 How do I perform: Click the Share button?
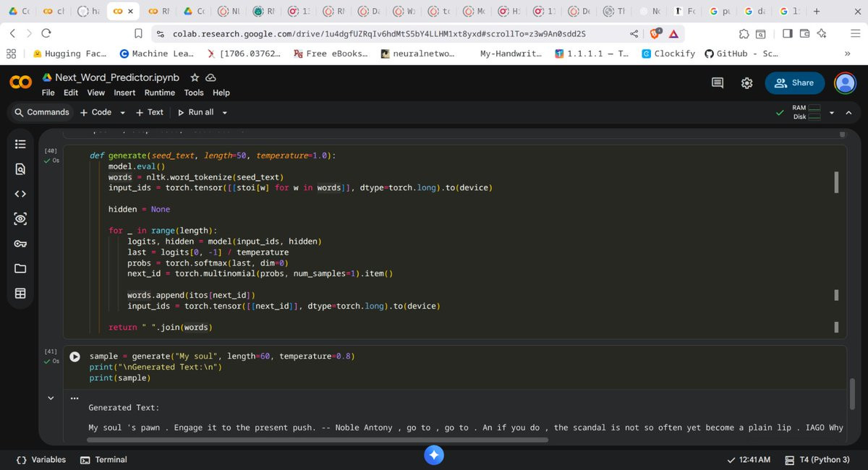point(794,83)
